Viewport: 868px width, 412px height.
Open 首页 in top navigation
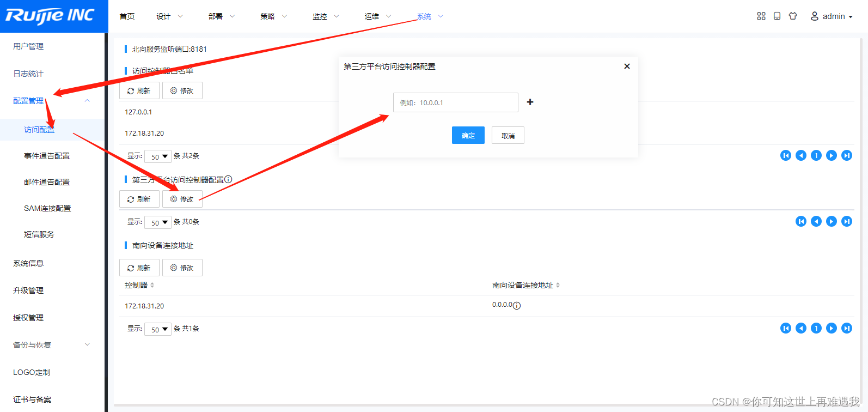click(x=127, y=16)
